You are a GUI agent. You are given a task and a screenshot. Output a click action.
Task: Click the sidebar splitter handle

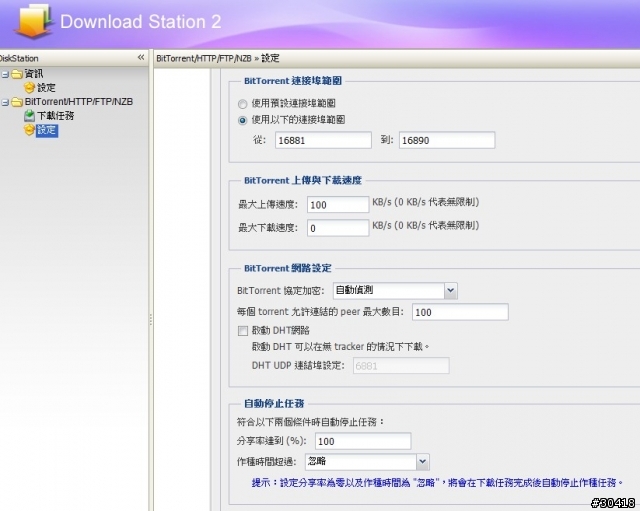point(151,319)
